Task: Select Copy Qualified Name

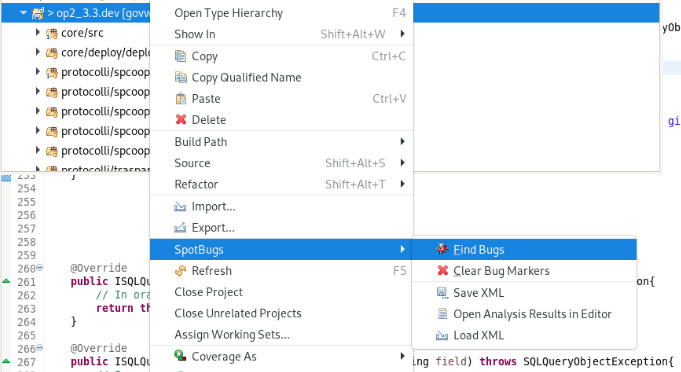Action: [x=281, y=77]
